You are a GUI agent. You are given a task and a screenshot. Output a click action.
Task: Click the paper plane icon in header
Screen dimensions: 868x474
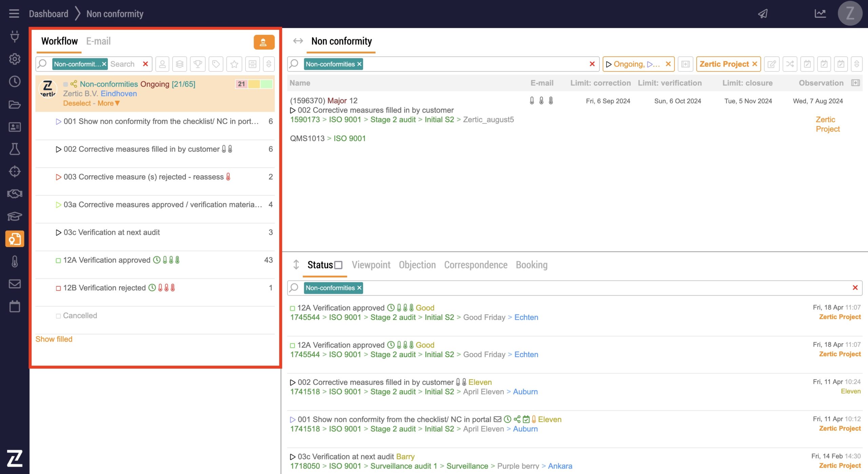tap(763, 14)
